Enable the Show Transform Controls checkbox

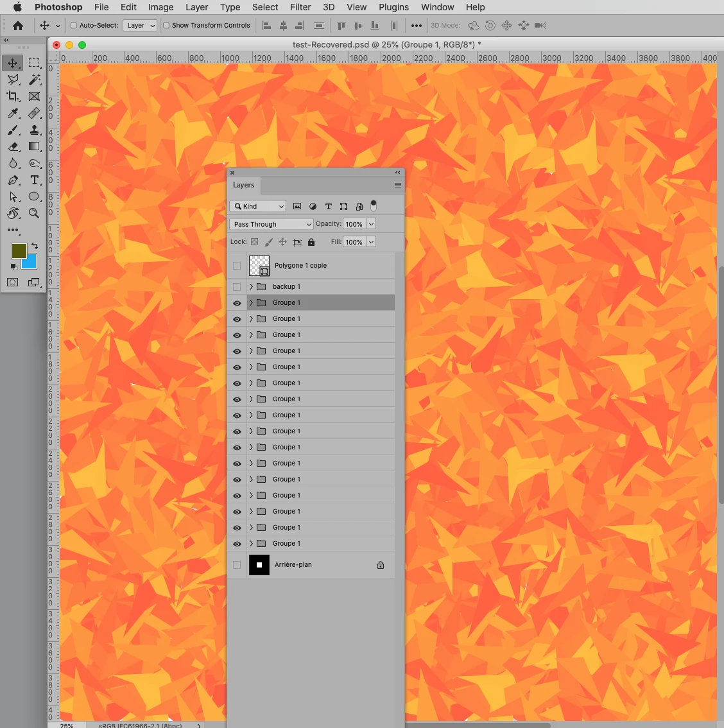tap(166, 26)
